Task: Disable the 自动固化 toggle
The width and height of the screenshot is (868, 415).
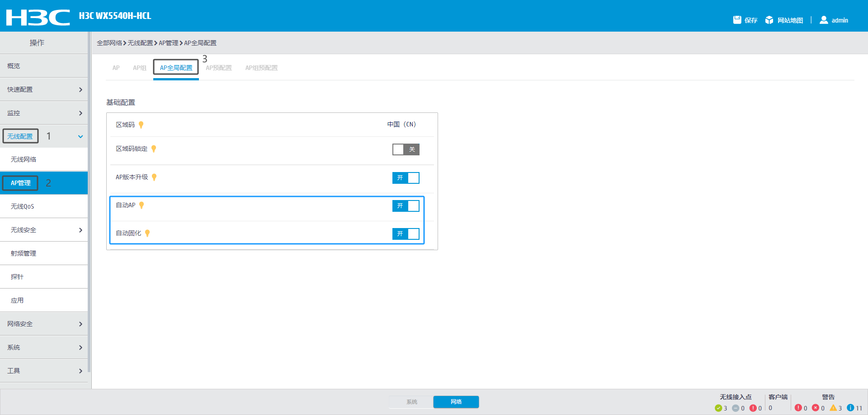Action: click(406, 234)
